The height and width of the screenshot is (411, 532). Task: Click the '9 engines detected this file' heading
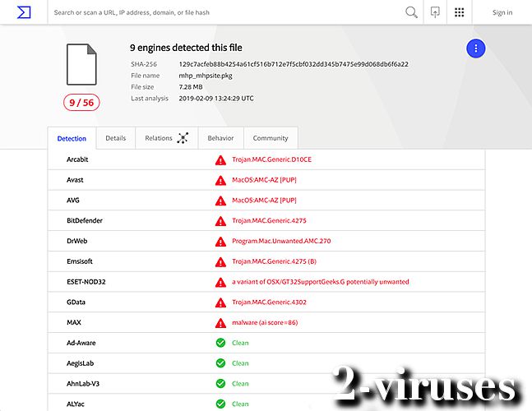(186, 48)
